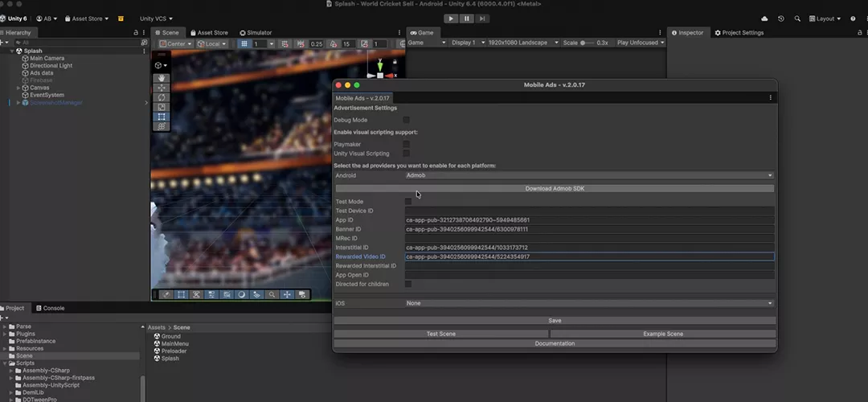Click the Step frame button

tap(482, 18)
